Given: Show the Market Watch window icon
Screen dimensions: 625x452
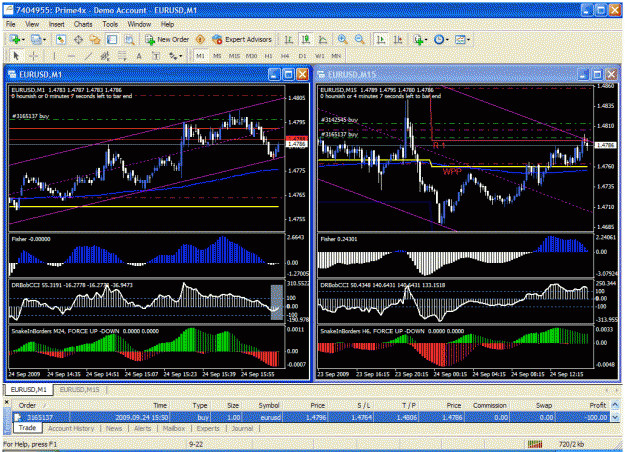Looking at the screenshot, I should (x=61, y=39).
